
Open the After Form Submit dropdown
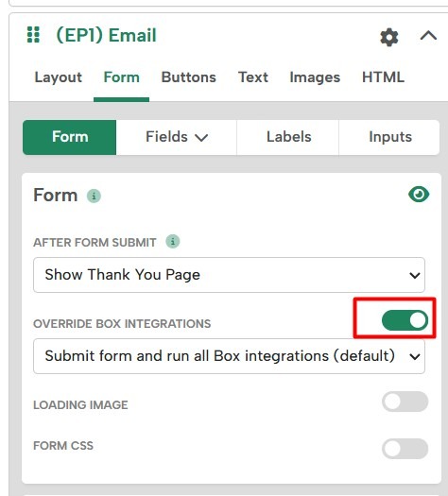(229, 275)
